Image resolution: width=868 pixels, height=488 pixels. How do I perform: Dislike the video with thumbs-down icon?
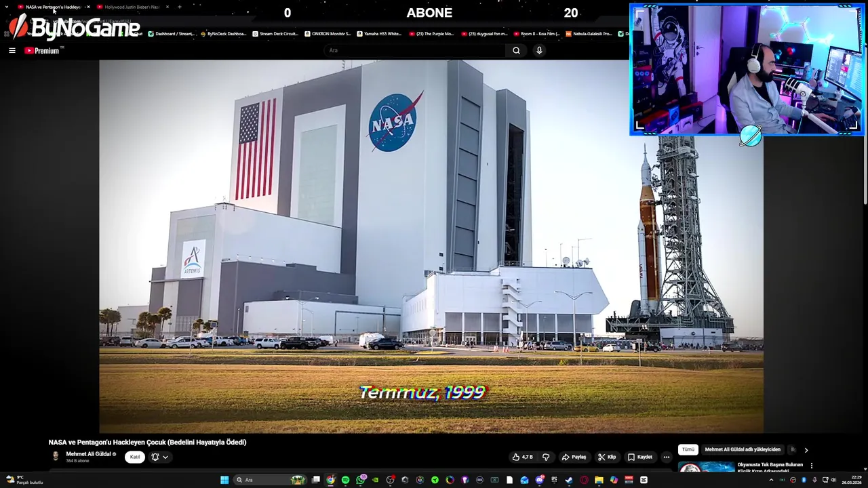pyautogui.click(x=546, y=457)
